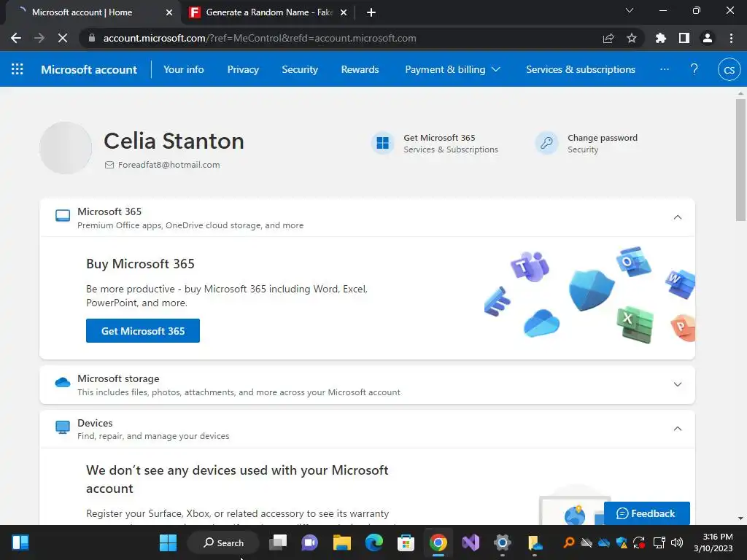Go to the Your info tab

(x=183, y=69)
